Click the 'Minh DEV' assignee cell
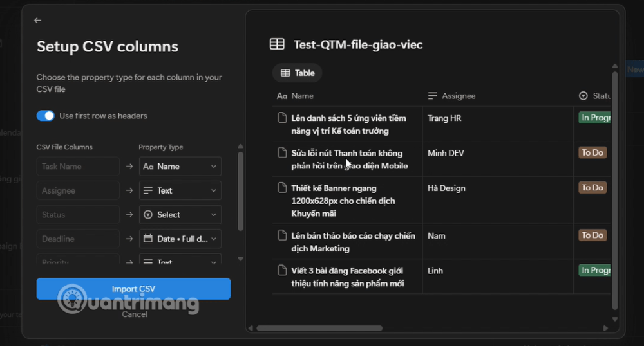 (x=446, y=153)
